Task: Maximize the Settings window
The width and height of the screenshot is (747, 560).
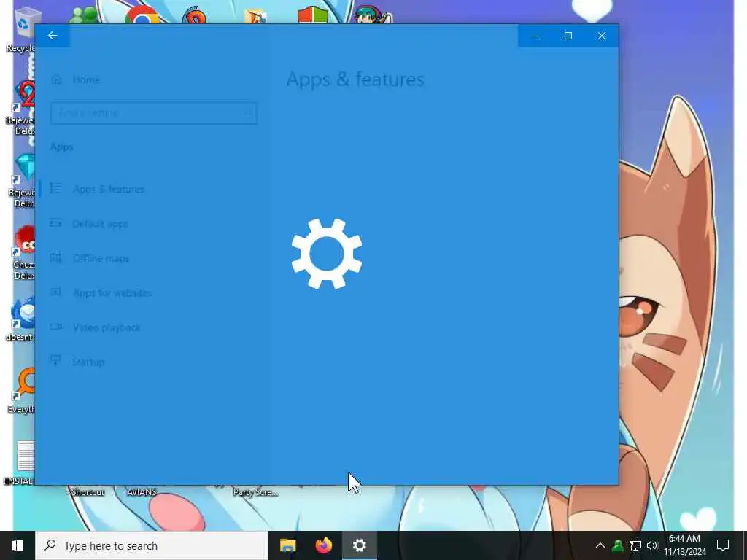Action: click(x=568, y=36)
